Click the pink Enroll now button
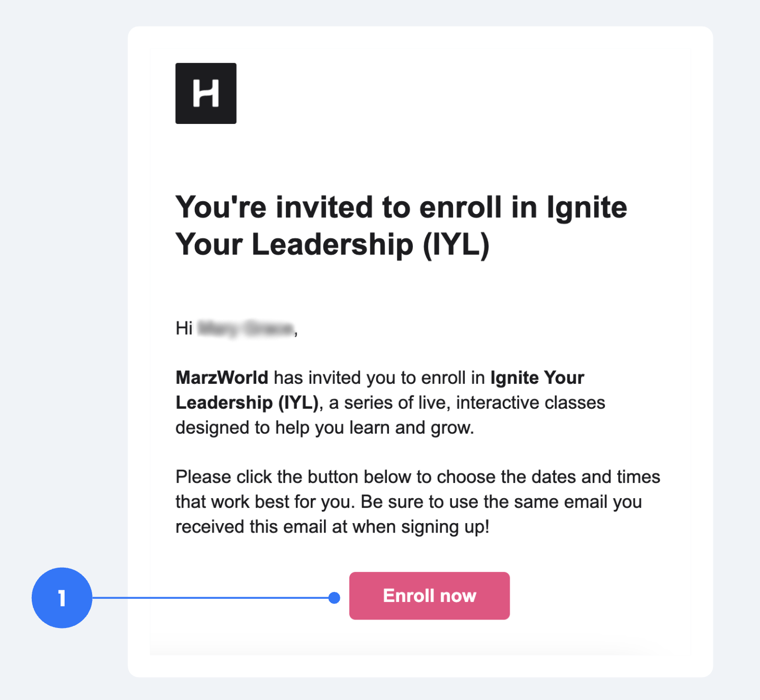This screenshot has width=760, height=700. (x=429, y=596)
